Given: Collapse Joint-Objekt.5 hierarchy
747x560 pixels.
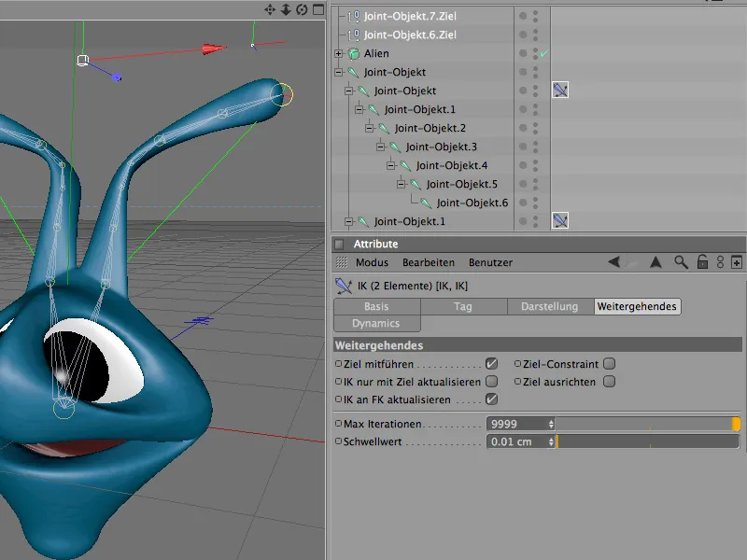Looking at the screenshot, I should (x=402, y=184).
